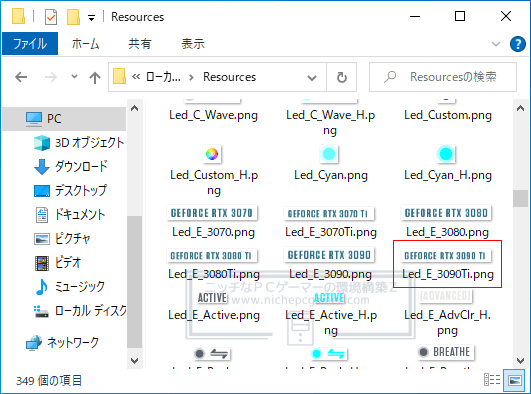This screenshot has height=394, width=531.
Task: Select the Led_C_Wave.png file
Action: click(x=213, y=115)
